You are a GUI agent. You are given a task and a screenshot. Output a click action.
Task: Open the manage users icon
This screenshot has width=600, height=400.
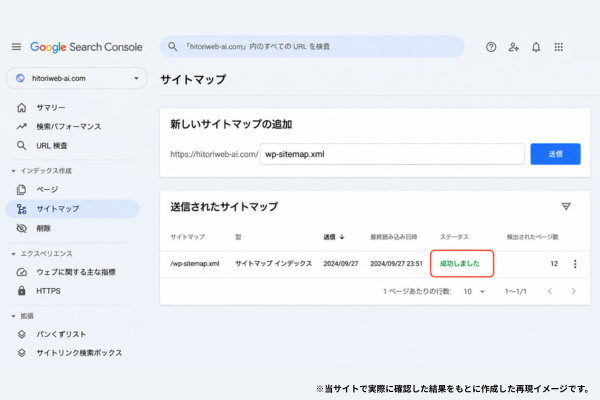click(x=514, y=47)
